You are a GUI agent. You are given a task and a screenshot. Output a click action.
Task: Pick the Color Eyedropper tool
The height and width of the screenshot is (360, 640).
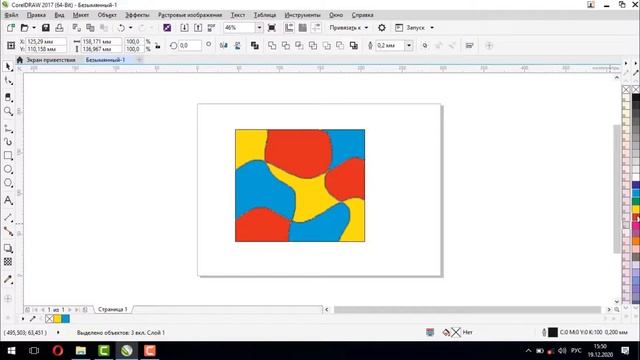[8, 280]
